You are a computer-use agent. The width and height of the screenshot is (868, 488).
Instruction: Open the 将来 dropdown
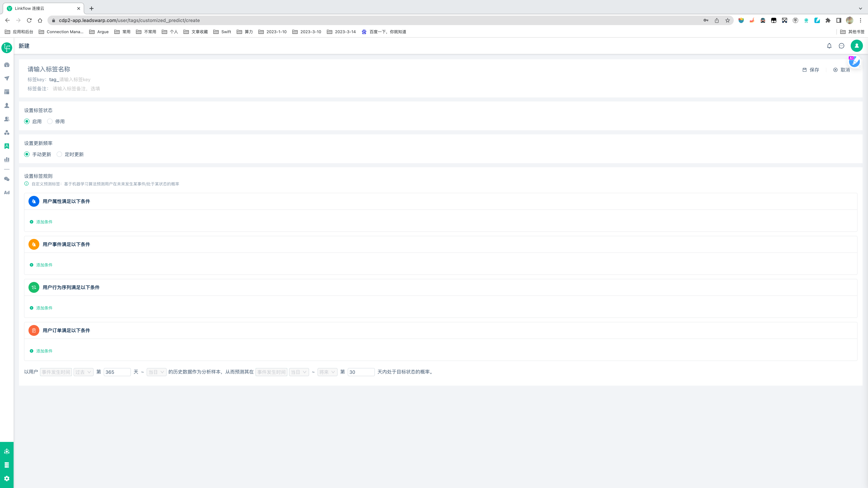tap(327, 372)
